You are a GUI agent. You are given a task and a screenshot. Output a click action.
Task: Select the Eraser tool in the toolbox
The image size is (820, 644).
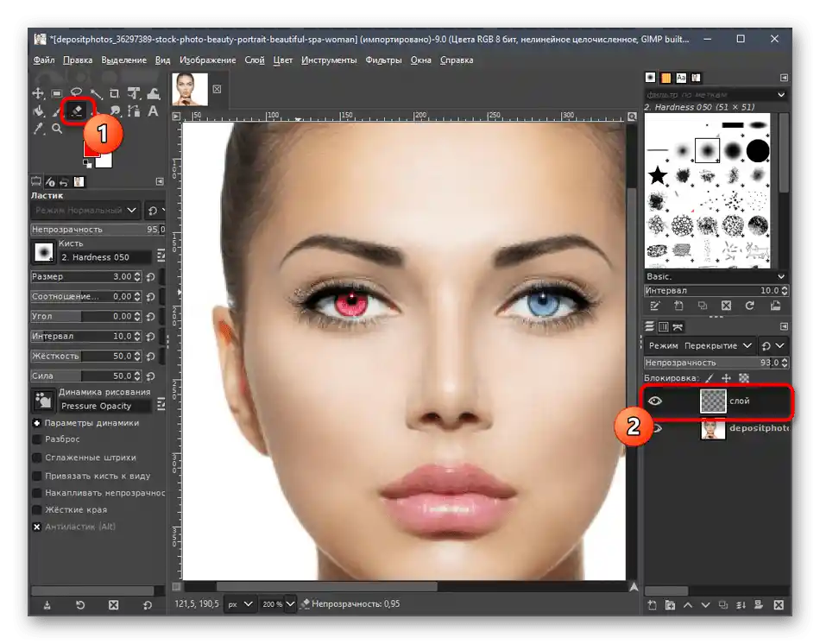77,110
